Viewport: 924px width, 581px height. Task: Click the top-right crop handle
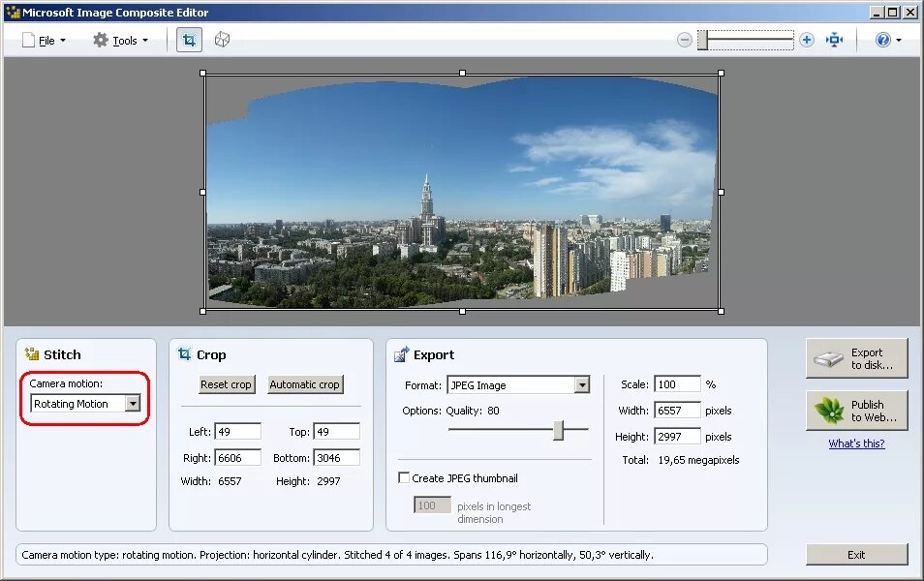point(722,73)
